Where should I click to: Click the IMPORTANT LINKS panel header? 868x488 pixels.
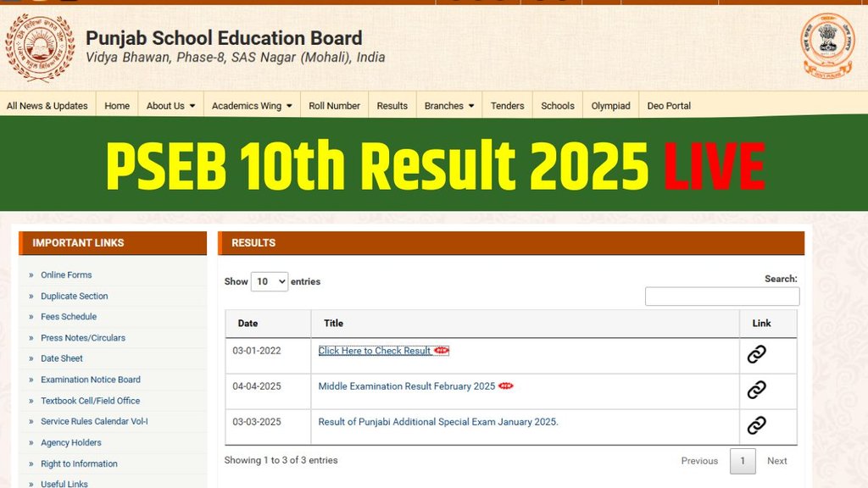[x=113, y=243]
